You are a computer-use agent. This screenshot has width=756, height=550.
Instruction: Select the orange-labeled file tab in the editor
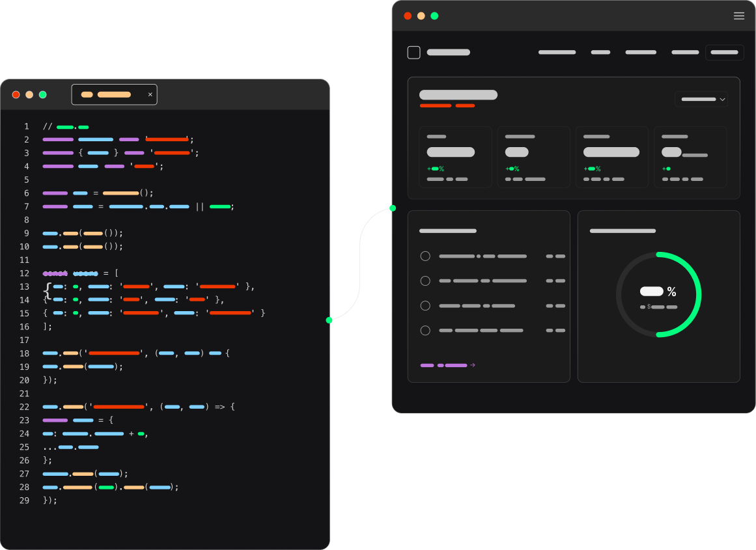pos(114,94)
